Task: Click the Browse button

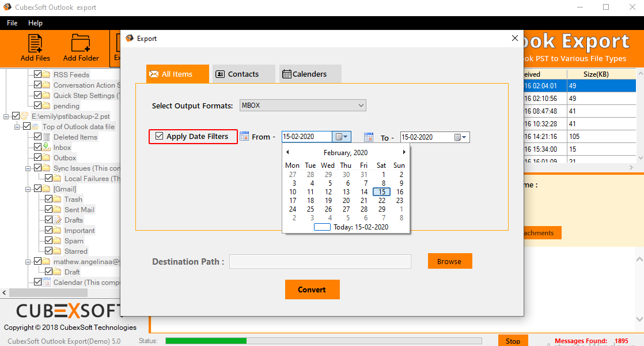Action: pos(449,261)
